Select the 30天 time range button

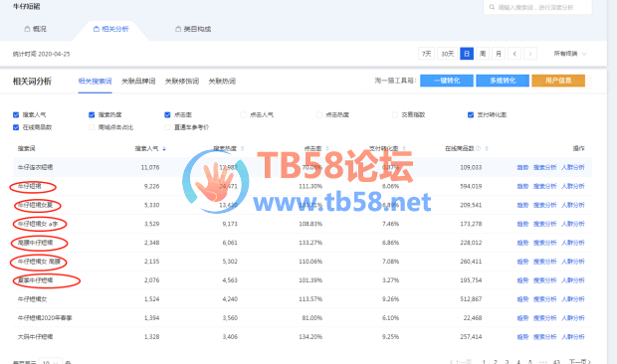pyautogui.click(x=448, y=54)
